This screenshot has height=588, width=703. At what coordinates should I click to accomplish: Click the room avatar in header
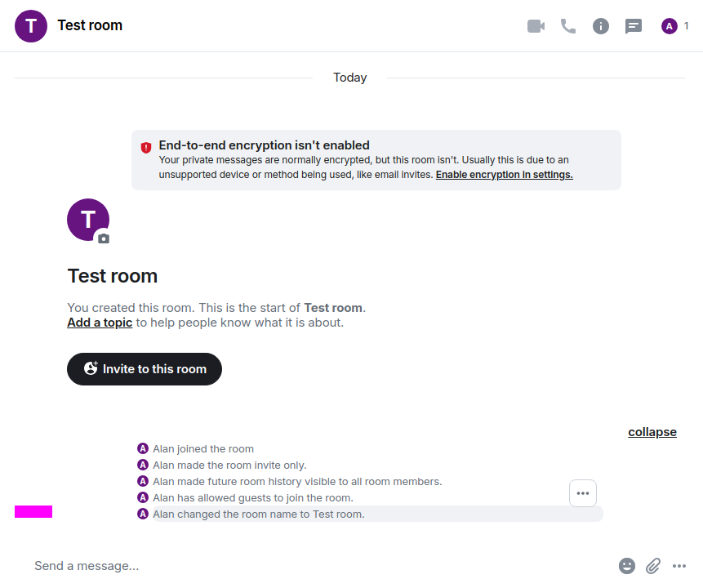[x=31, y=26]
